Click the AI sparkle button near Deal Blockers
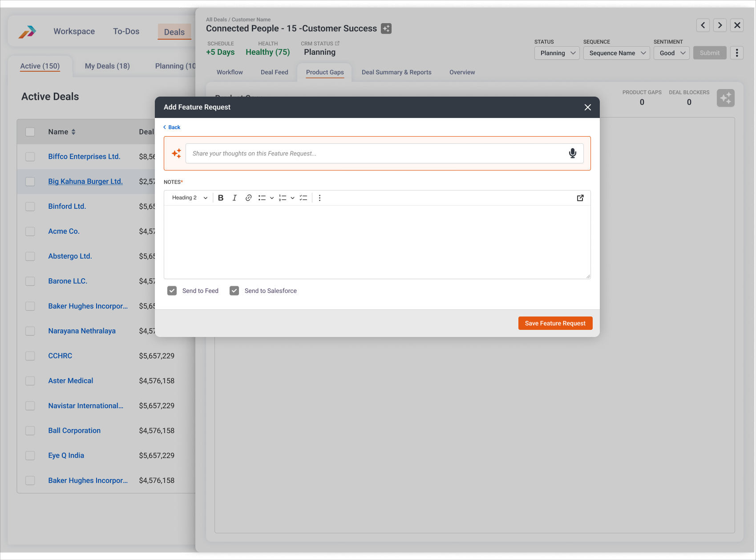The height and width of the screenshot is (560, 756). 726,98
